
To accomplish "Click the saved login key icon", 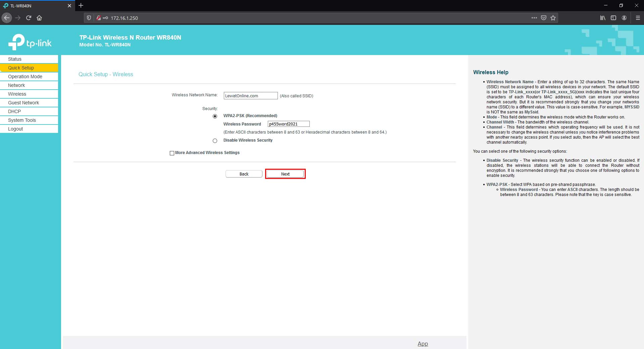I will pyautogui.click(x=105, y=18).
